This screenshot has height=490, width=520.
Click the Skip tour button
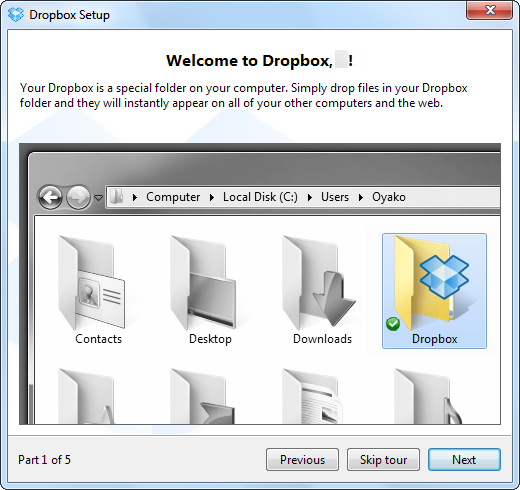[x=383, y=460]
